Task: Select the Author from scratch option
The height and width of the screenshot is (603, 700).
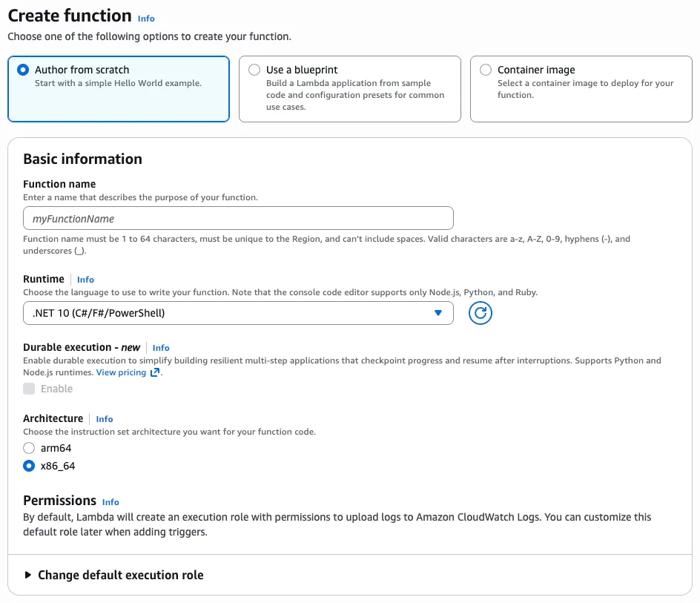Action: click(24, 70)
